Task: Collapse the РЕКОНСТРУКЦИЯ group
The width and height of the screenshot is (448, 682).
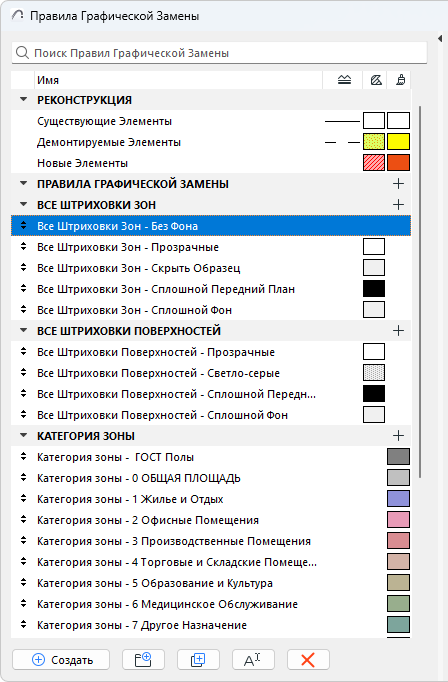Action: tap(23, 100)
